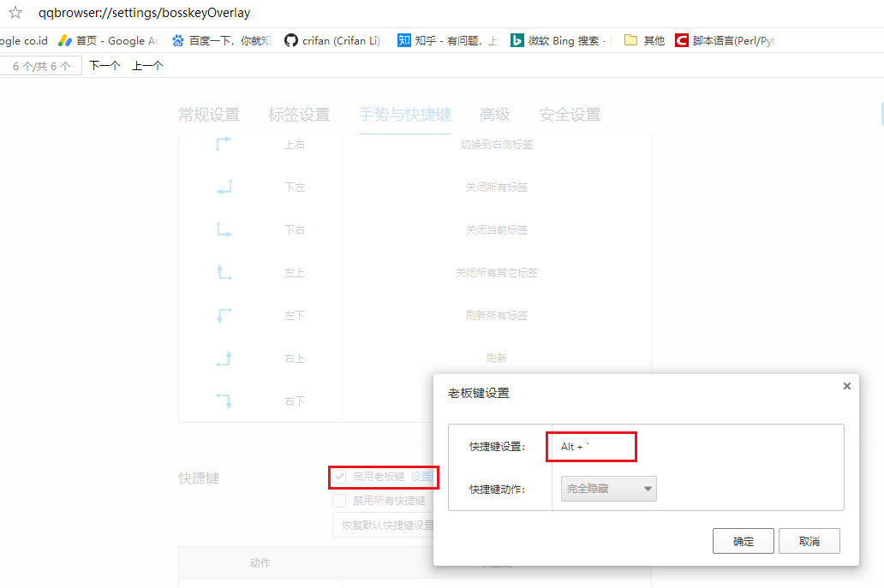884x588 pixels.
Task: Toggle the 启用老板键 checkbox
Action: pos(339,477)
